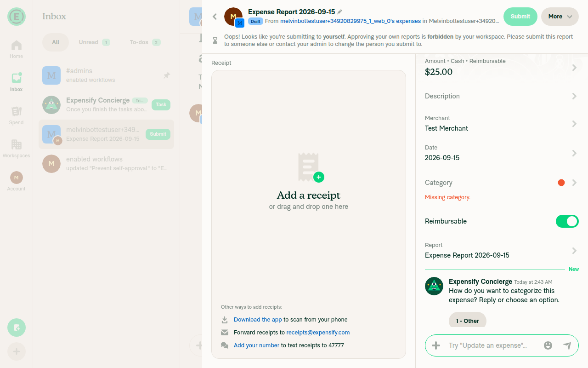Go back using the header back arrow

(215, 17)
